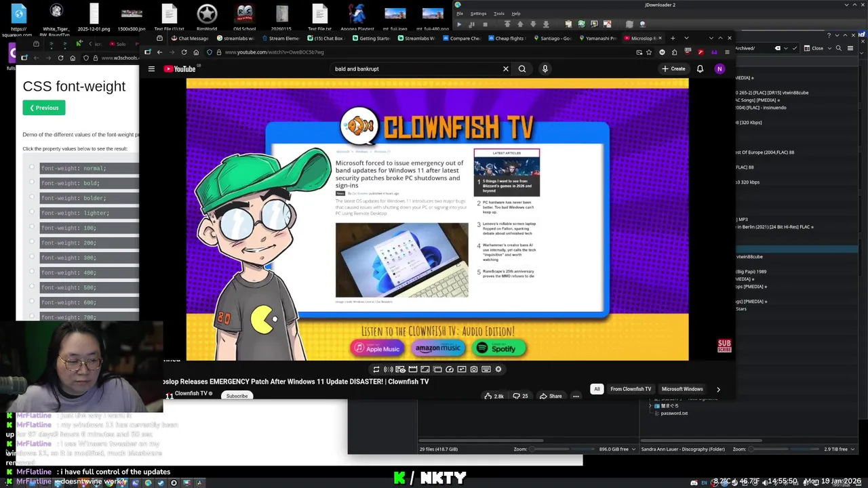This screenshot has height=488, width=868.
Task: Click the YouTube search magnifier button
Action: point(522,68)
